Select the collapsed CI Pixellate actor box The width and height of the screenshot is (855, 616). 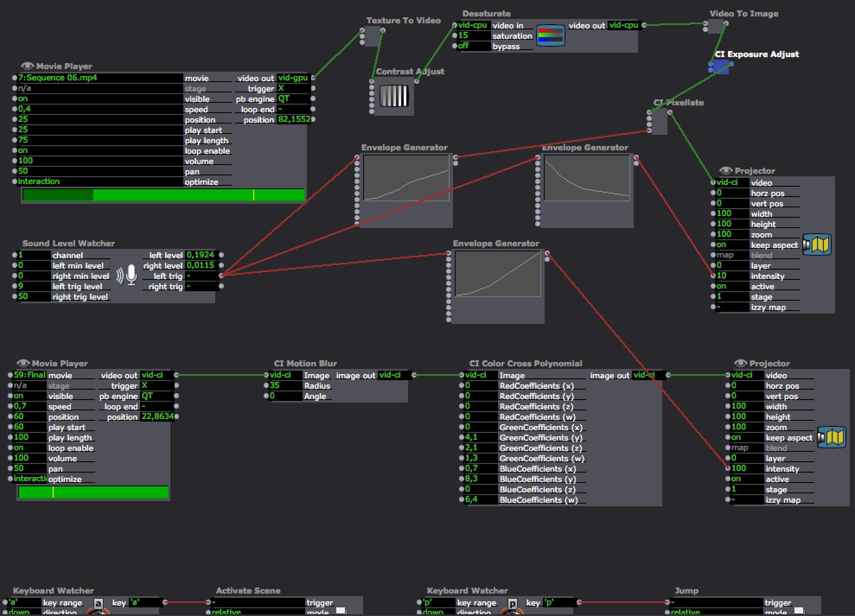coord(659,121)
